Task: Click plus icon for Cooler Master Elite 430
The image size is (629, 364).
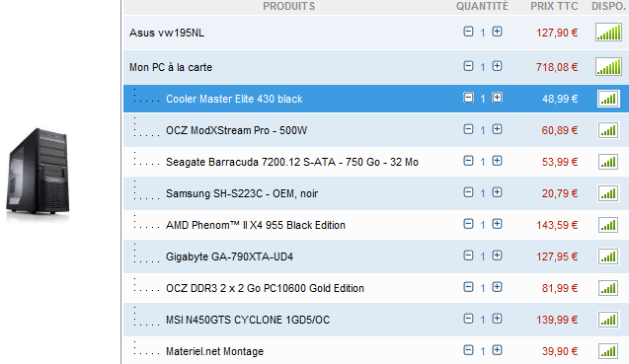Action: coord(497,98)
